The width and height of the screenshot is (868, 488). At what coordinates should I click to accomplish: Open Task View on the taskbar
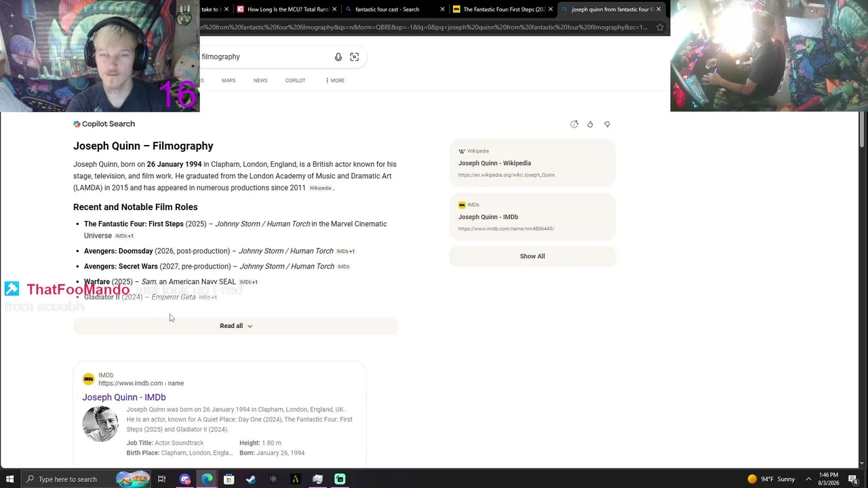point(161,479)
